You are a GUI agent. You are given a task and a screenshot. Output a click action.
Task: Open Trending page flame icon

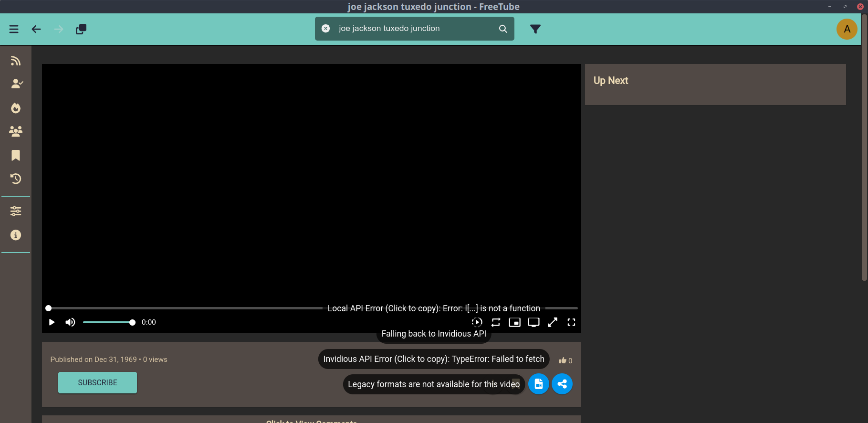pos(16,108)
